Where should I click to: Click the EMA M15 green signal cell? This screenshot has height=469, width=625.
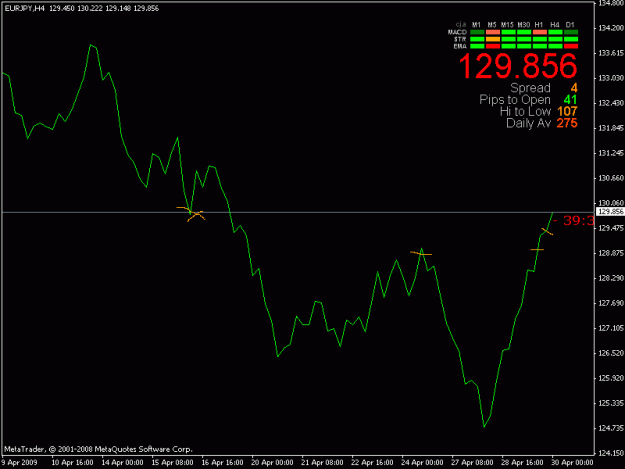tap(508, 46)
